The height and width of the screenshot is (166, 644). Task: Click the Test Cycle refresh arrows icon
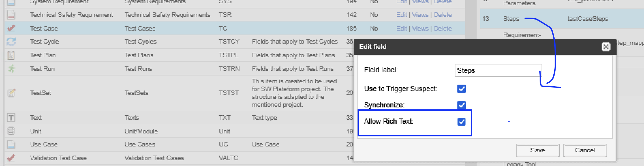coord(11,42)
